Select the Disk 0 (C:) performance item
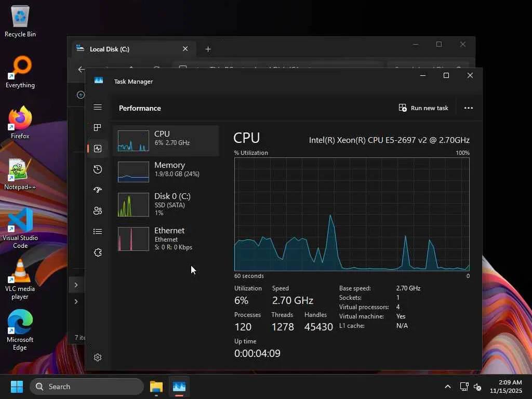Image resolution: width=532 pixels, height=399 pixels. click(166, 204)
